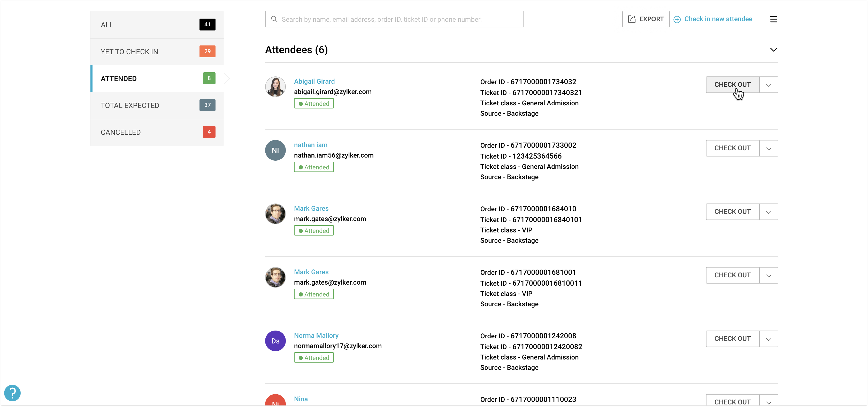Open Norma Mallory name link
Screen dimensions: 868x407
coord(316,336)
